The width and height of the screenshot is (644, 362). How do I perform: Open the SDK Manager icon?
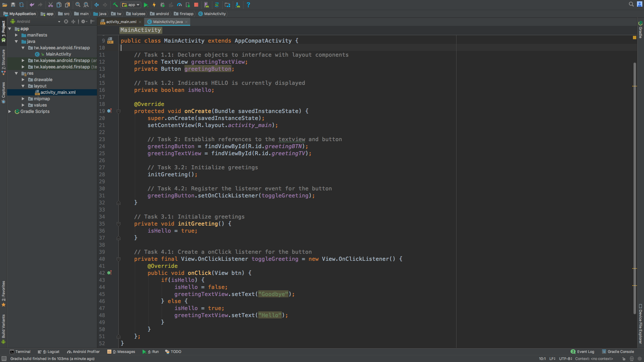coord(238,5)
